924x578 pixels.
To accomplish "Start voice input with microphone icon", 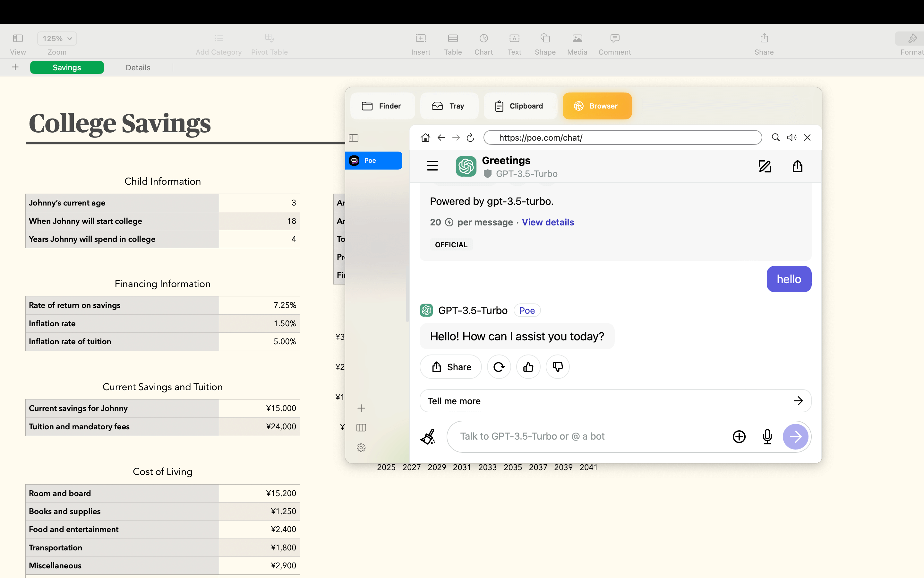I will 767,437.
